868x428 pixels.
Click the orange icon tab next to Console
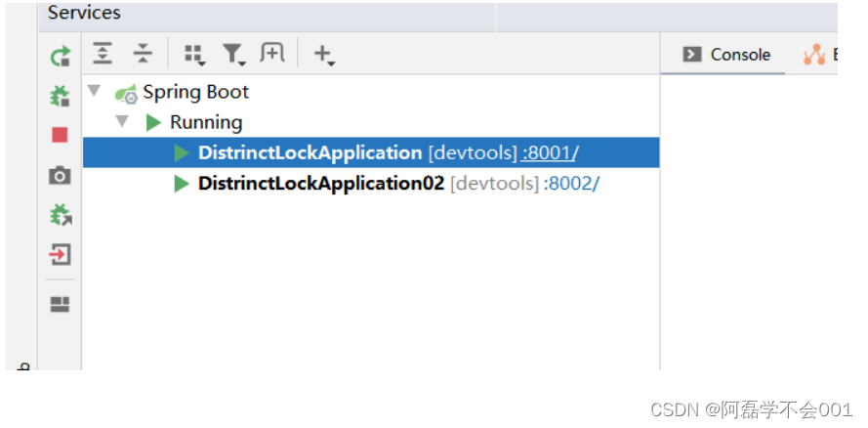(x=815, y=55)
